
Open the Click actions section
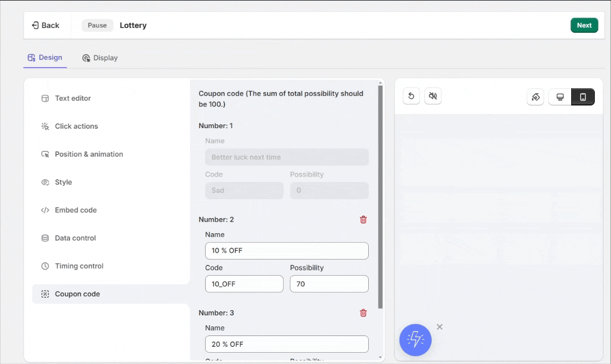(76, 127)
